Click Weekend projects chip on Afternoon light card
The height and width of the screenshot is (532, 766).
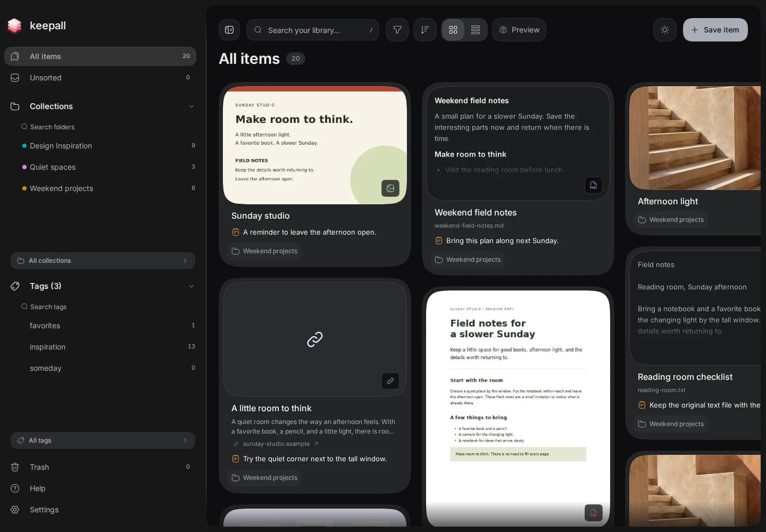(x=671, y=220)
